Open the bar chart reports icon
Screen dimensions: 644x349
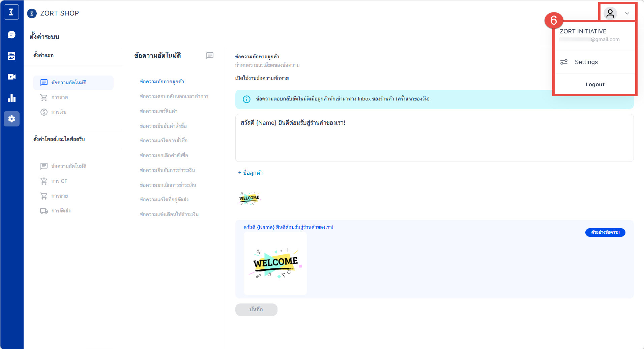[x=11, y=98]
